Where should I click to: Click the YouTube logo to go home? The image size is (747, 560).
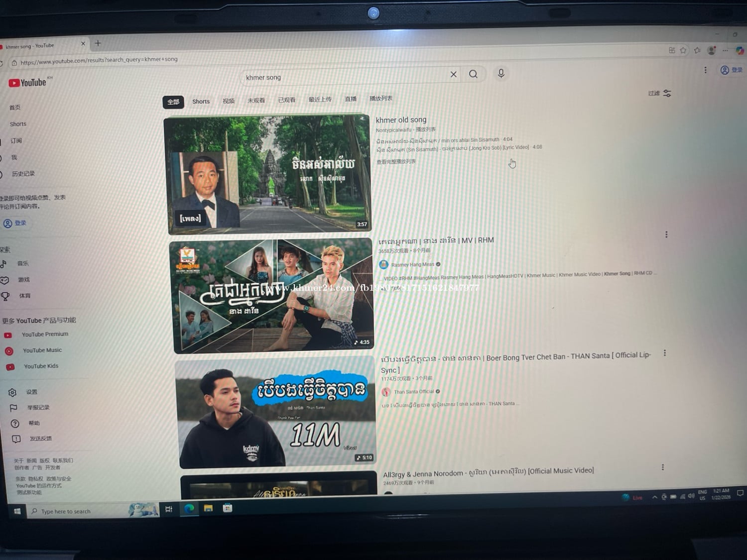coord(28,83)
